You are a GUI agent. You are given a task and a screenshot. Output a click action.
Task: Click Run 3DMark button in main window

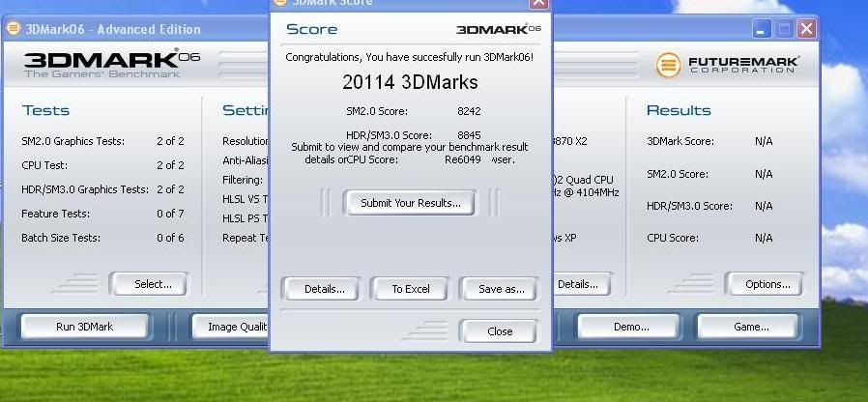[84, 327]
